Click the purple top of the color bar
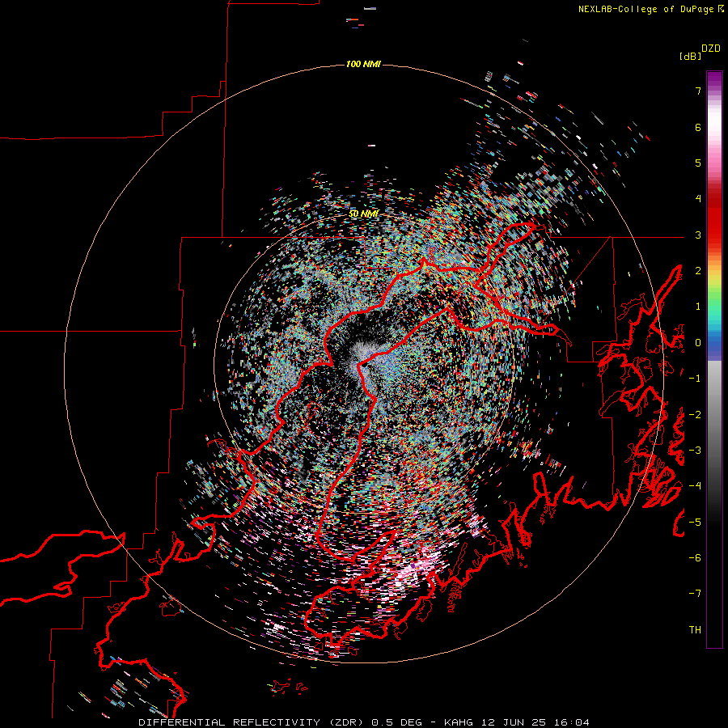The height and width of the screenshot is (728, 728). [714, 78]
